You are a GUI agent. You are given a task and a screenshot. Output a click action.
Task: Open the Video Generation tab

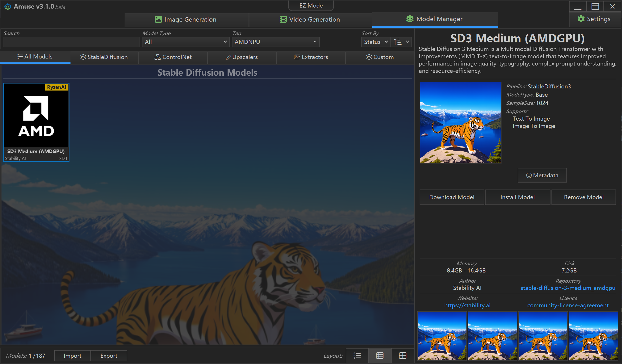(310, 19)
